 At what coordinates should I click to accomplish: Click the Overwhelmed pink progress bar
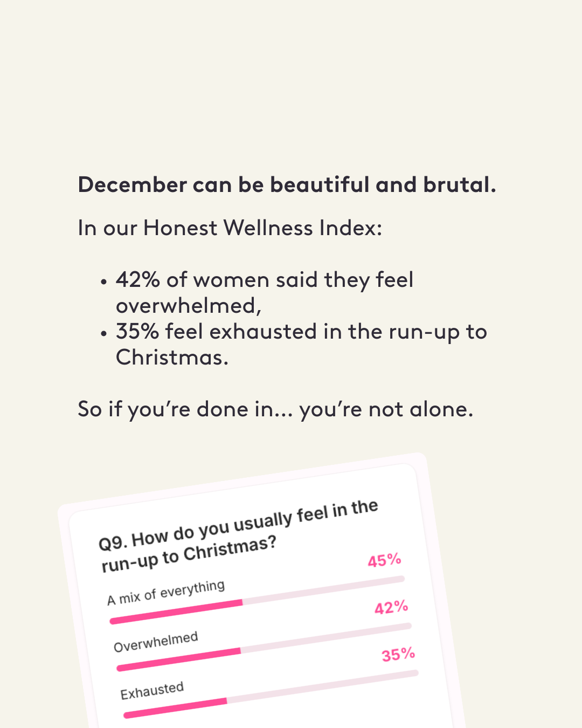coord(179,660)
